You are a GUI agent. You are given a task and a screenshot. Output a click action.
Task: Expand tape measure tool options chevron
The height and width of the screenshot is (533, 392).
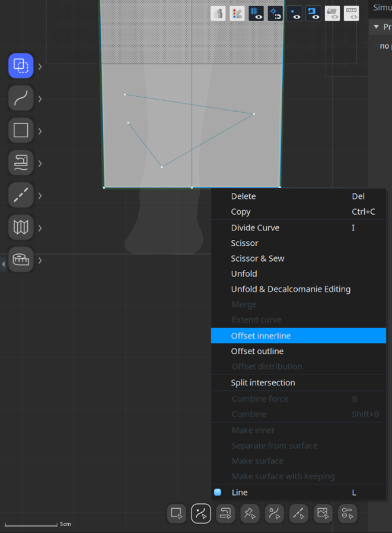[40, 261]
